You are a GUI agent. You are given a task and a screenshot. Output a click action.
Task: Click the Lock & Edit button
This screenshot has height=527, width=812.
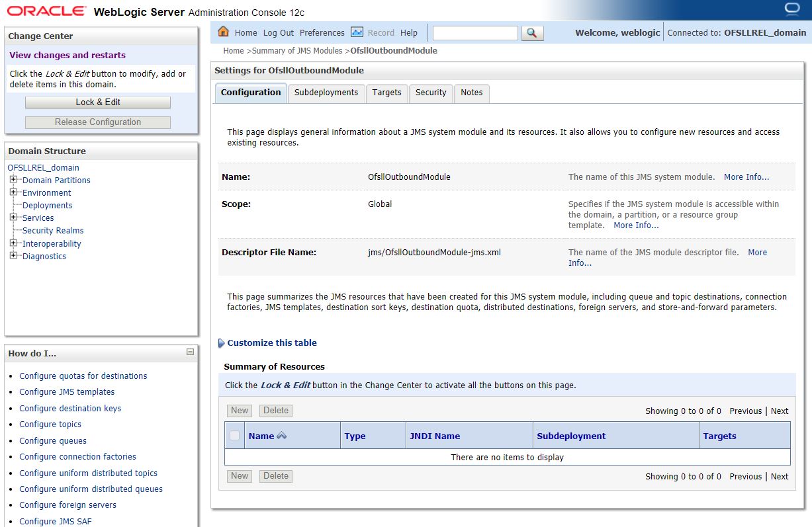coord(98,102)
